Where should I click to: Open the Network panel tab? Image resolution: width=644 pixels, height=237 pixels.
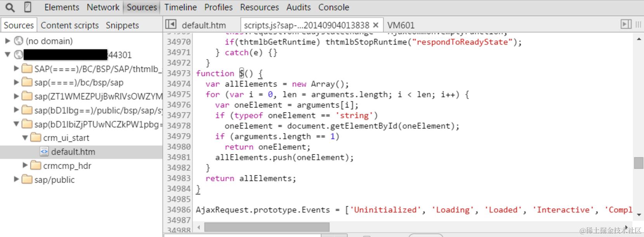[x=103, y=7]
